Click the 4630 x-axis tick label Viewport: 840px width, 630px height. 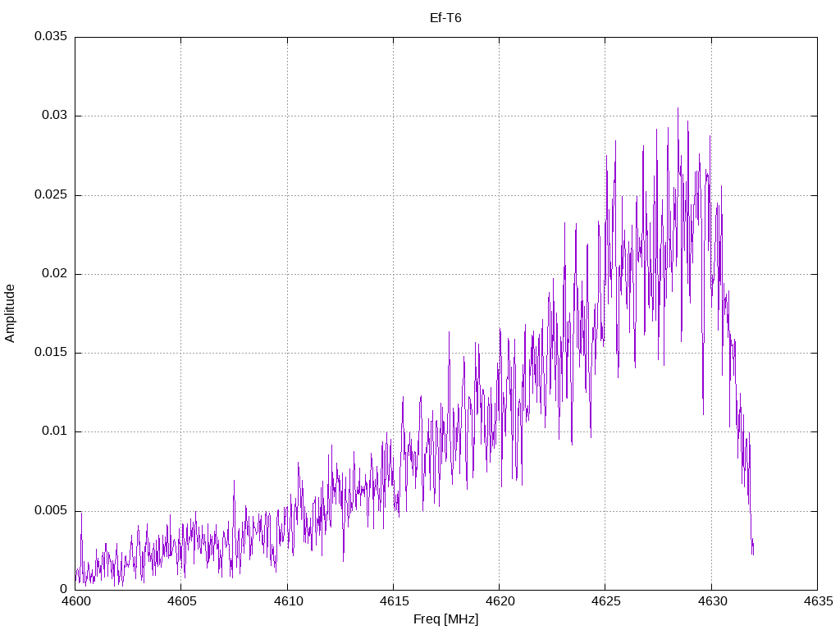coord(712,601)
